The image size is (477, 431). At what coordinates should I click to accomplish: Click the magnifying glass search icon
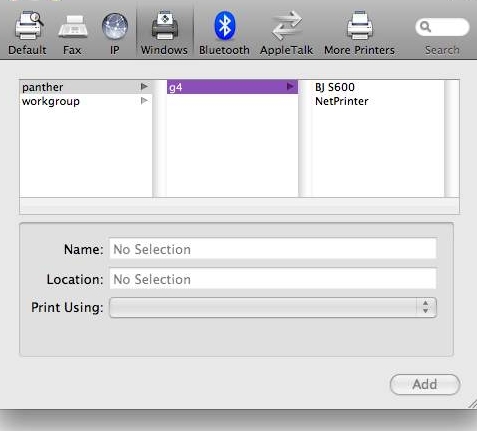(x=425, y=27)
